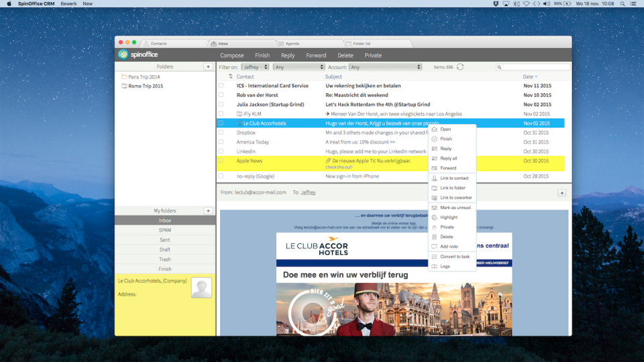The height and width of the screenshot is (362, 644).
Task: Click the Open envelope icon in context menu
Action: [x=434, y=129]
